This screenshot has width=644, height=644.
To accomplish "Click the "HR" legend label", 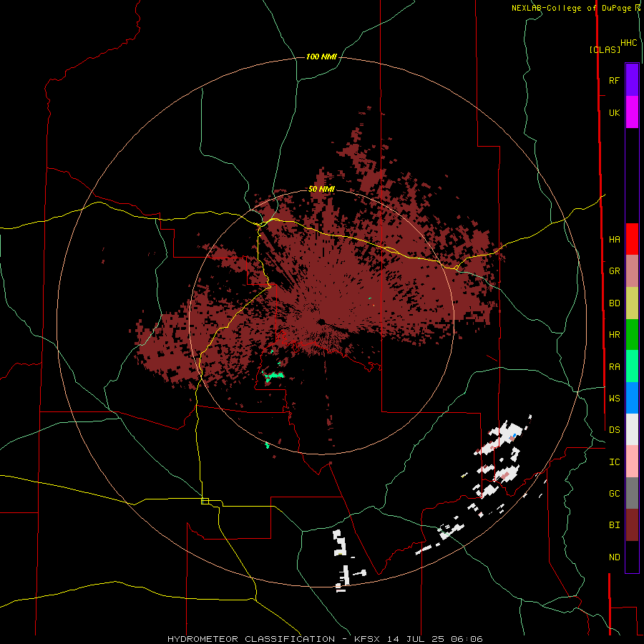I will point(614,335).
